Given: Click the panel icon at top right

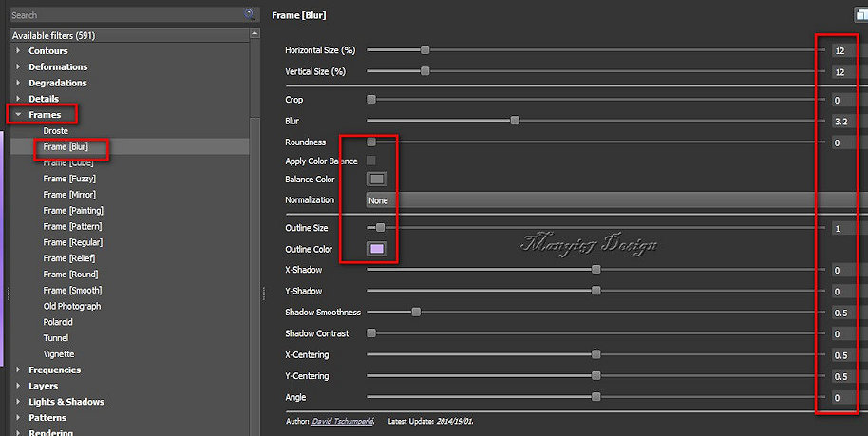Looking at the screenshot, I should 860,15.
